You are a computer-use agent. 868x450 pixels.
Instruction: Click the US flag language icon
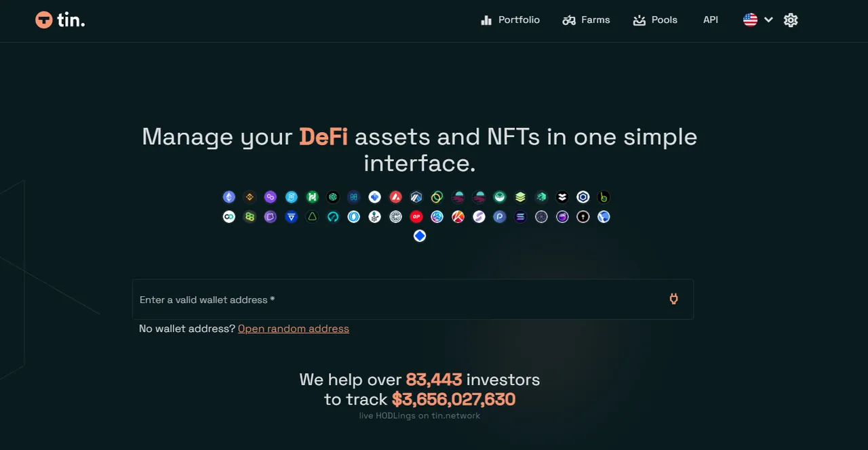(750, 20)
